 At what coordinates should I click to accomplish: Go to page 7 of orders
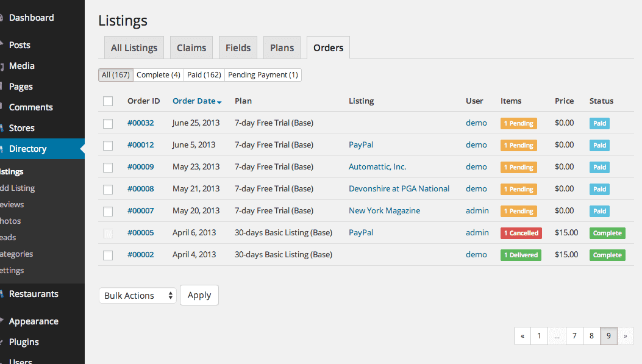pos(574,336)
